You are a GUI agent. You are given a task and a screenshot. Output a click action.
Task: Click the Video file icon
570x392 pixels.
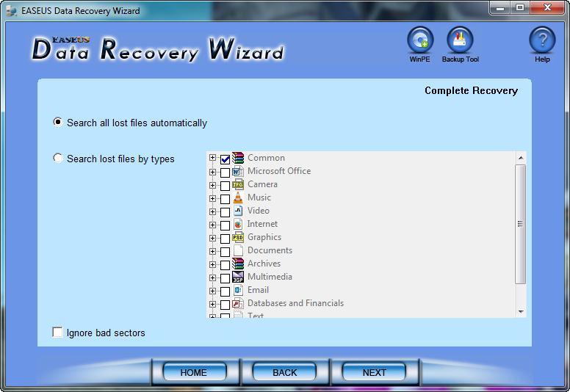(238, 211)
